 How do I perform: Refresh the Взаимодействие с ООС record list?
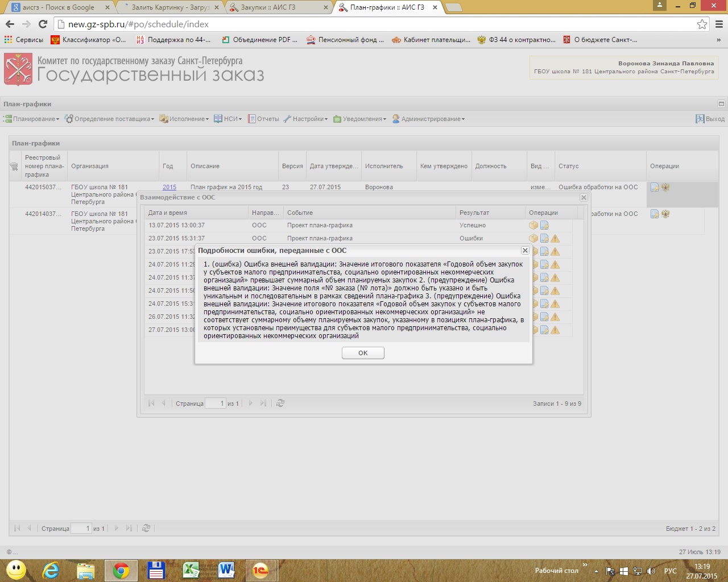click(x=280, y=403)
